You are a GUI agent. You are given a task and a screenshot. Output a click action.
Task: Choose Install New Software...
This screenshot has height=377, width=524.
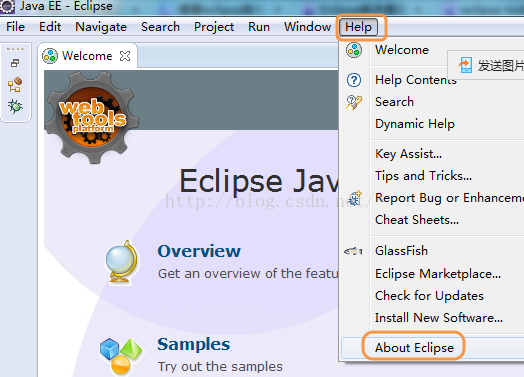coord(438,318)
